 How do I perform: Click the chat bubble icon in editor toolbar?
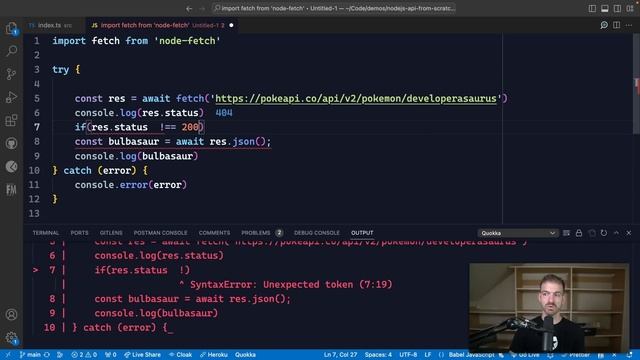point(604,25)
